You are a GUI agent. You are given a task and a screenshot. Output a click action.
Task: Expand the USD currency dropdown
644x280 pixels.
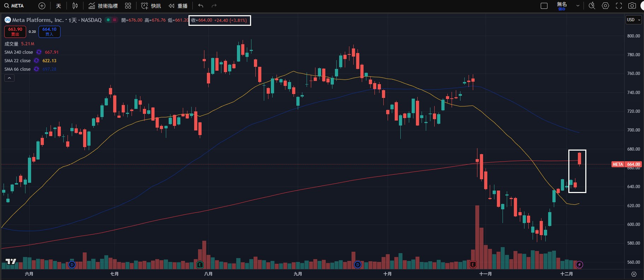coord(633,20)
